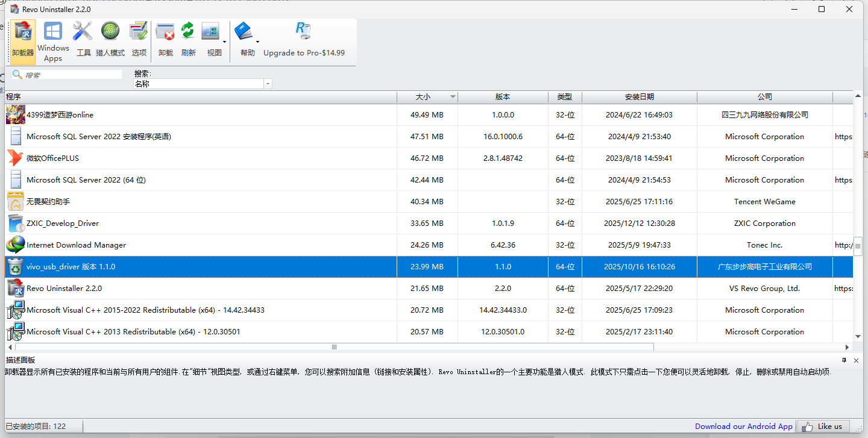Click the Like us thumbs-up button

(823, 426)
